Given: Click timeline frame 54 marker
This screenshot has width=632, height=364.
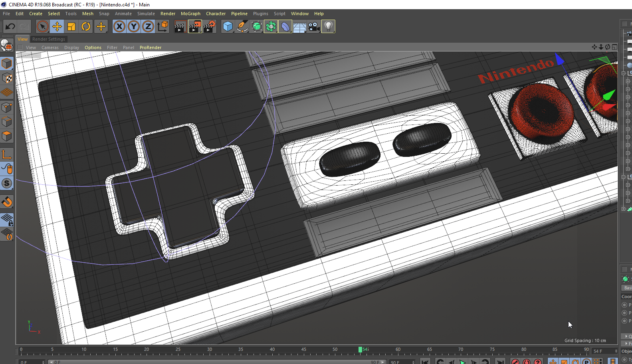Looking at the screenshot, I should 360,350.
